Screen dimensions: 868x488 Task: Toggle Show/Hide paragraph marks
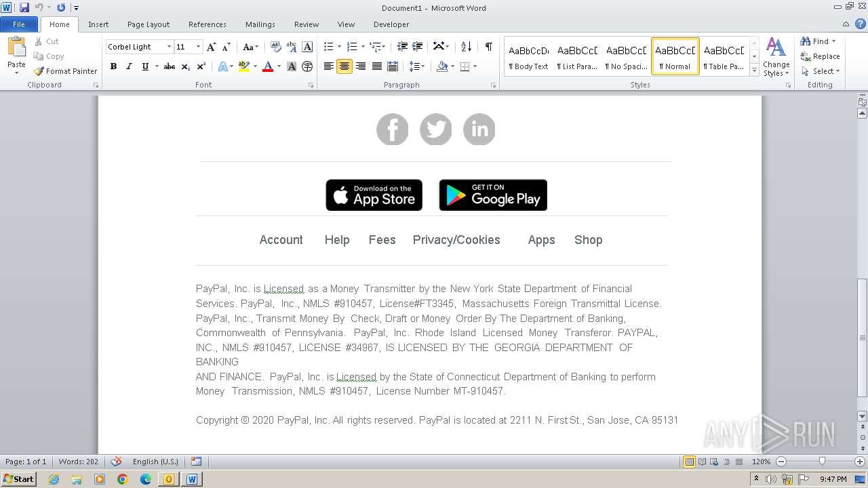coord(488,47)
